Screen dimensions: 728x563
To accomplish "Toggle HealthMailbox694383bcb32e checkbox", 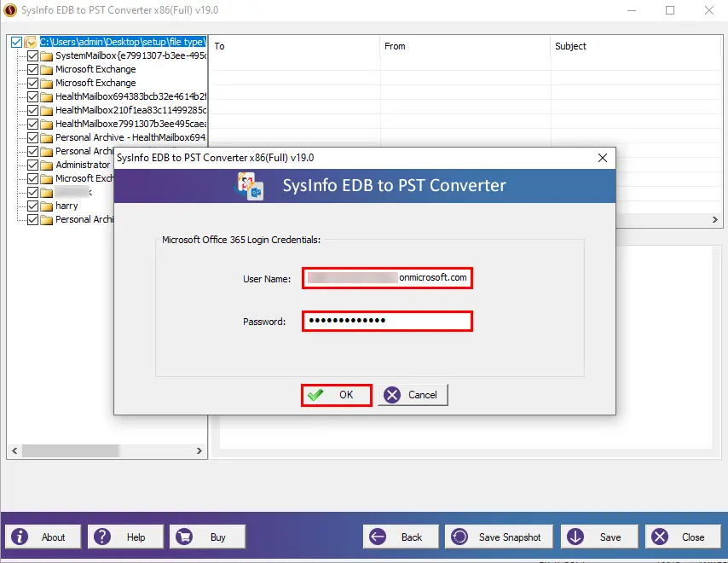I will (x=32, y=97).
